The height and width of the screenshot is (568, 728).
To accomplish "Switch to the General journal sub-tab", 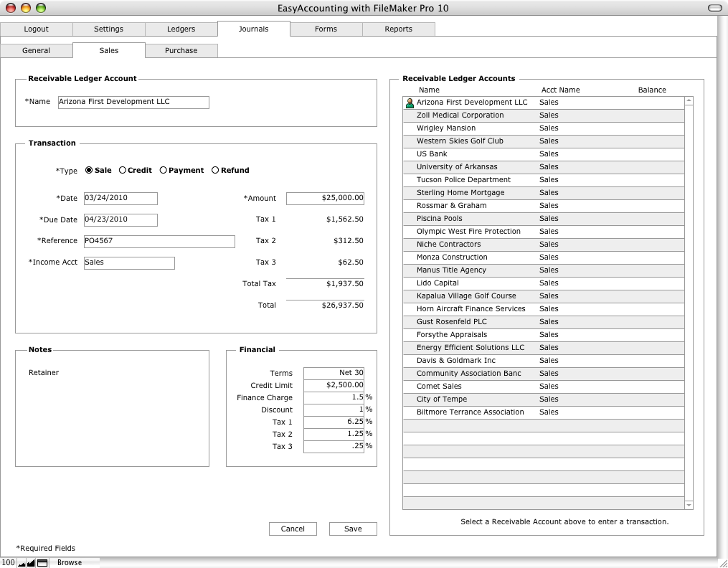I will click(36, 51).
